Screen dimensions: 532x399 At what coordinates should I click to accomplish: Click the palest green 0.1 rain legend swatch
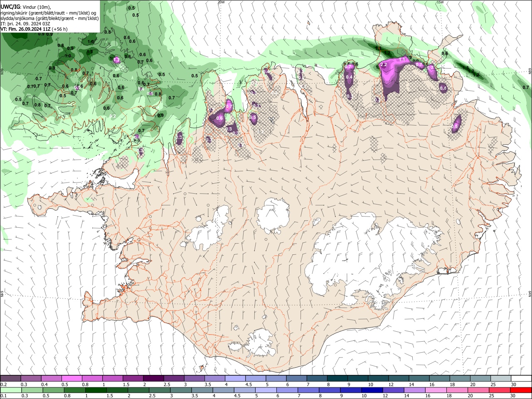(x=10, y=390)
